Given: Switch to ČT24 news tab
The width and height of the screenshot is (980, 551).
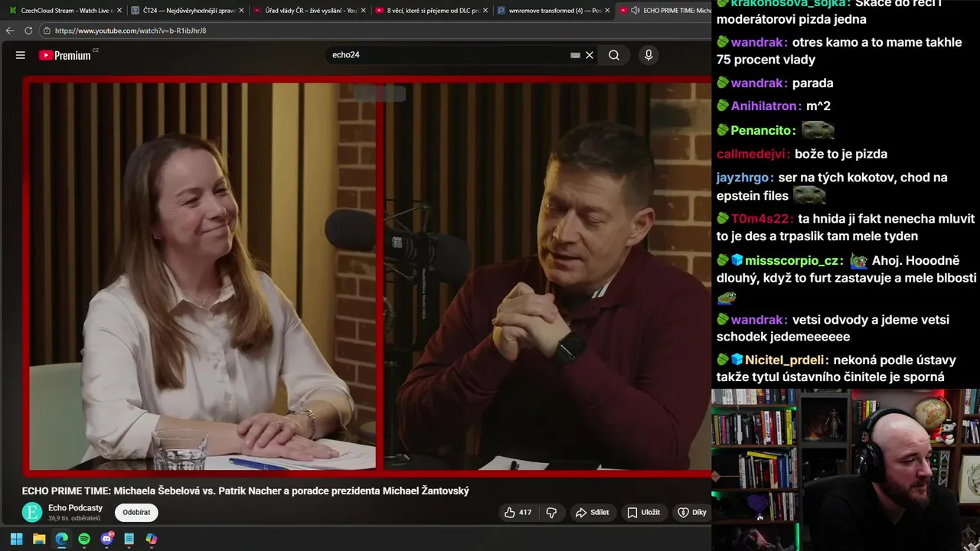Looking at the screenshot, I should (188, 11).
